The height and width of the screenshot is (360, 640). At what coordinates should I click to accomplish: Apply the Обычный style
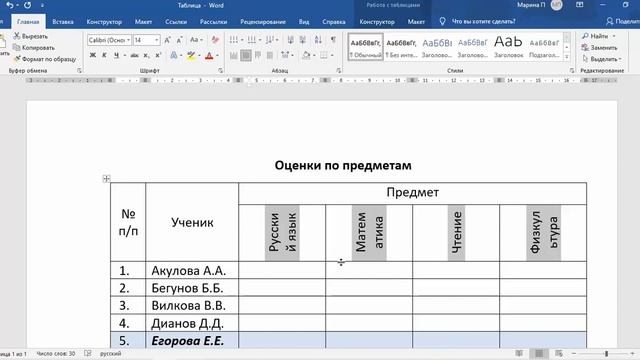coord(366,47)
